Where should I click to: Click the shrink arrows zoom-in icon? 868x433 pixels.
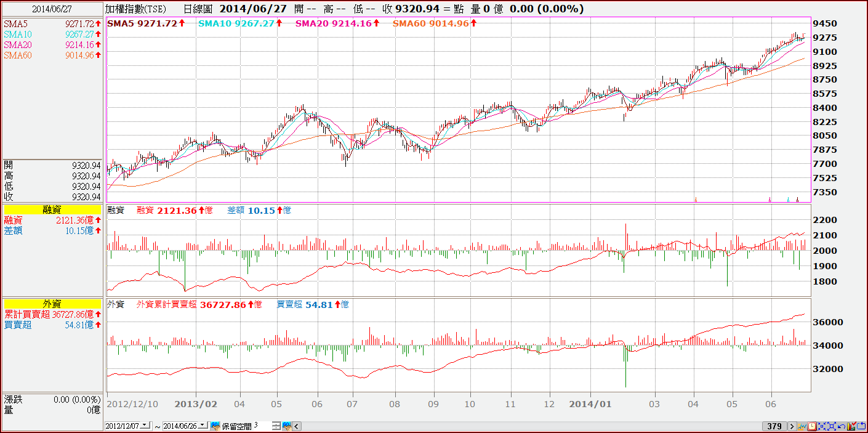(x=822, y=426)
